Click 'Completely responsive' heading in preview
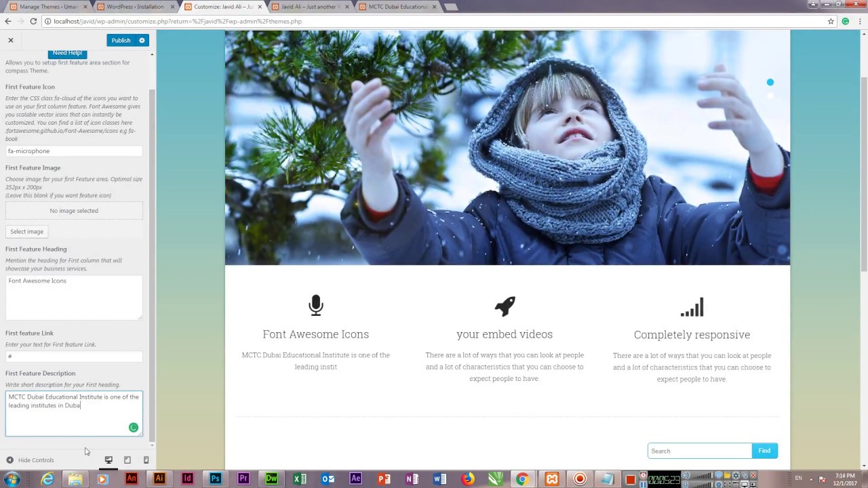The image size is (868, 488). point(692,335)
